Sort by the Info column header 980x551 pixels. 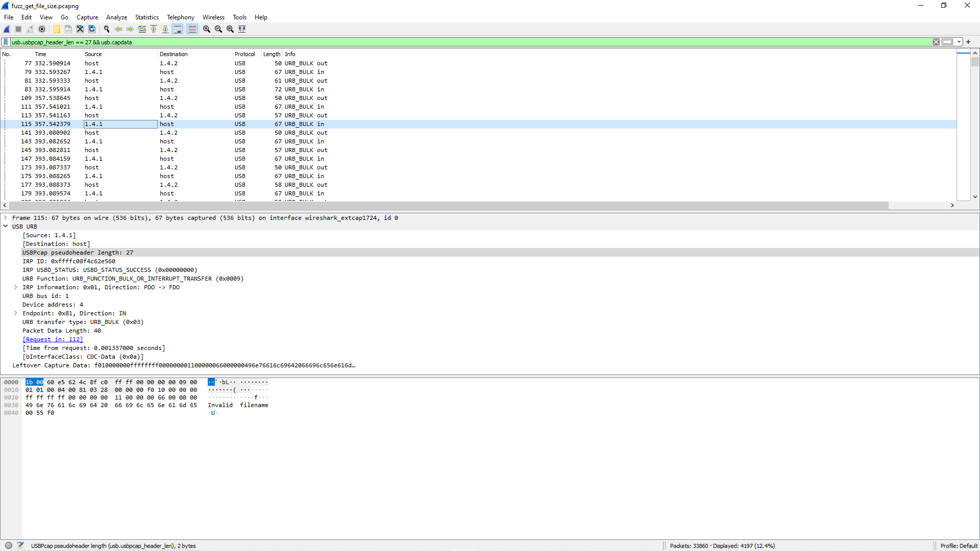click(619, 54)
